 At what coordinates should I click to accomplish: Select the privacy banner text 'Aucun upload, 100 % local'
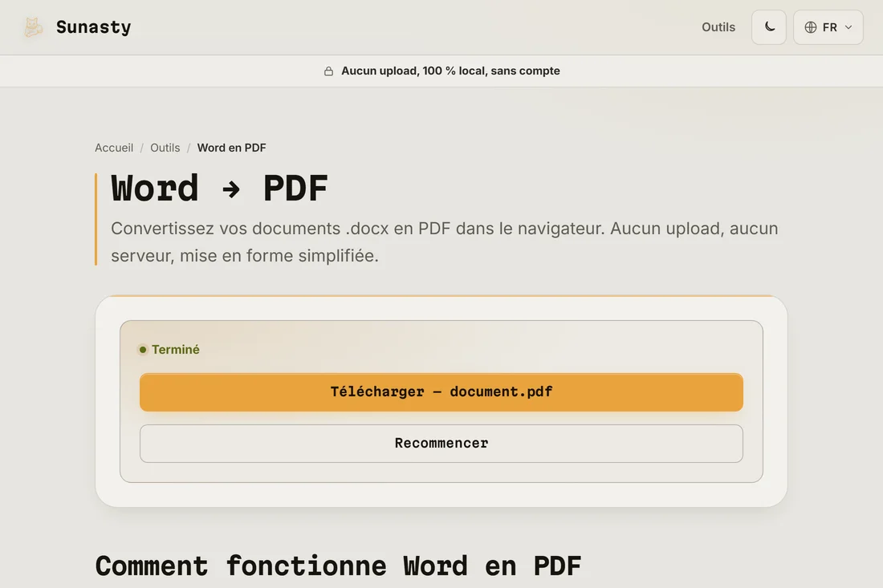pos(413,71)
